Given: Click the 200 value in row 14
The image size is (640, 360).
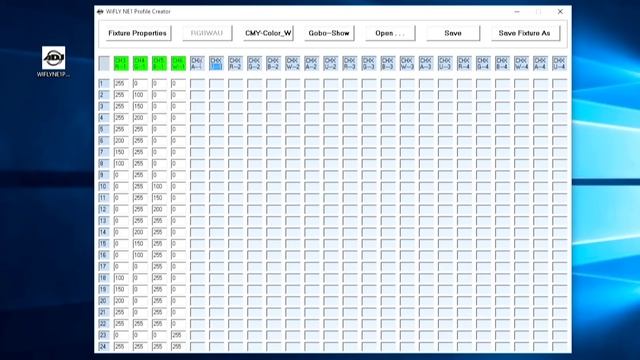Looking at the screenshot, I should click(x=140, y=232).
